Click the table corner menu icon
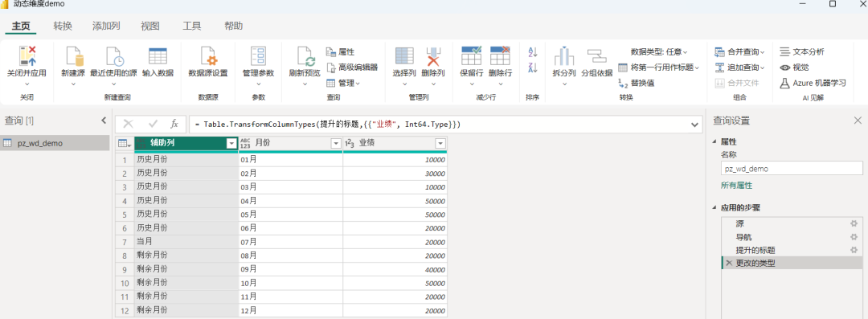Image resolution: width=868 pixels, height=319 pixels. coord(125,144)
